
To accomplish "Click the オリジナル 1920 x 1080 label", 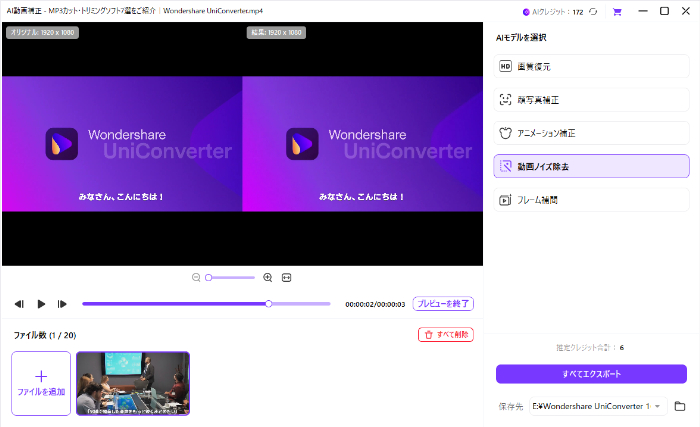I will 42,33.
